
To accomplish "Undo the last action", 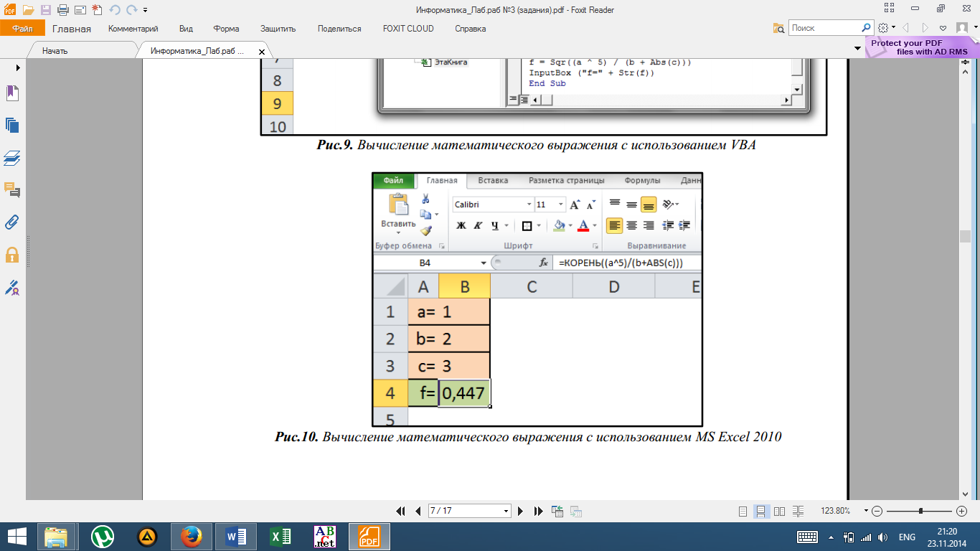I will (x=115, y=10).
